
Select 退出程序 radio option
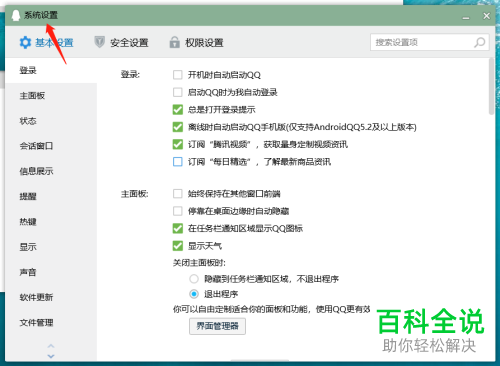pyautogui.click(x=194, y=294)
